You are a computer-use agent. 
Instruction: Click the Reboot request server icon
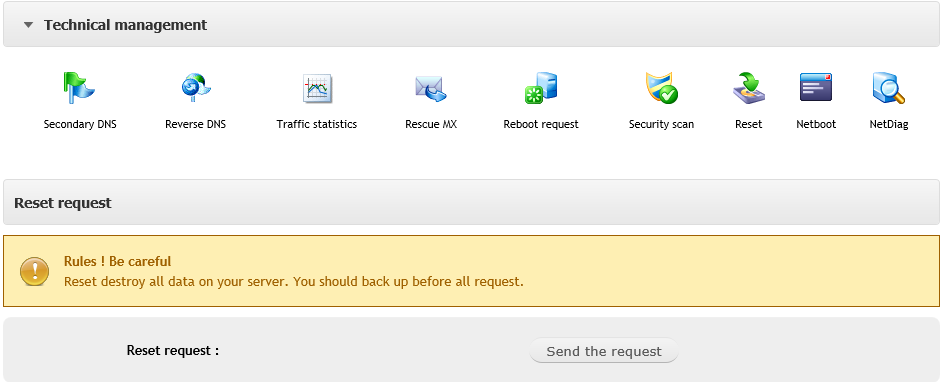[x=541, y=88]
